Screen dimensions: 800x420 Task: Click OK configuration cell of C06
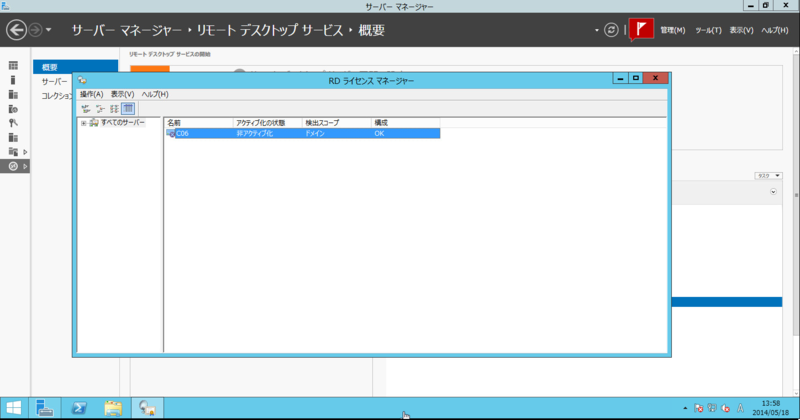tap(379, 134)
